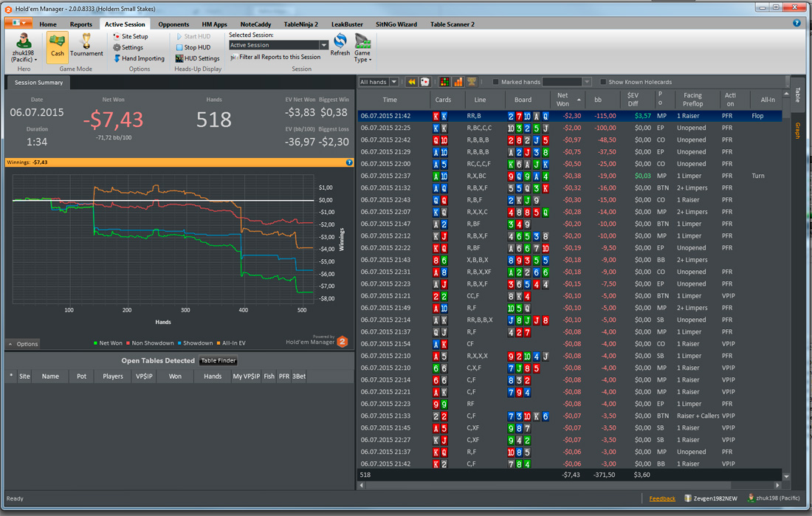Click the playing cards dice icon
812x516 pixels.
coord(424,82)
